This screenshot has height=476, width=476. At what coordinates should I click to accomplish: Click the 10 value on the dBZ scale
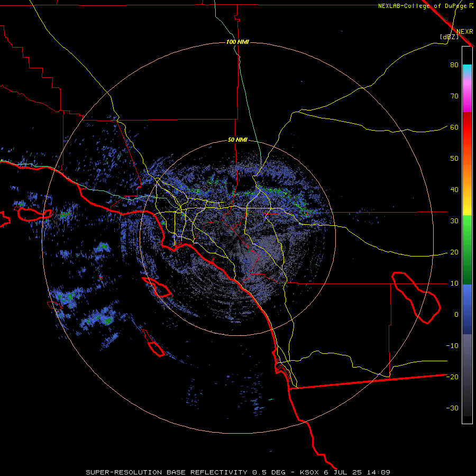pyautogui.click(x=454, y=283)
